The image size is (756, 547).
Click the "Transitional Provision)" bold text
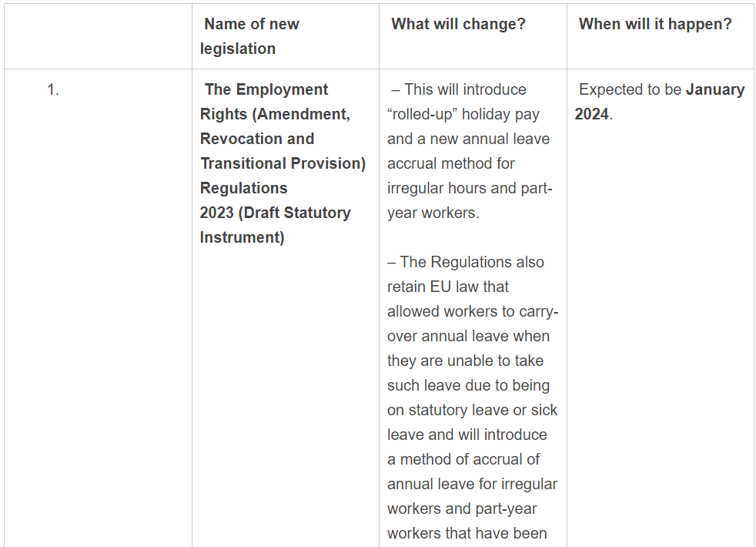283,163
